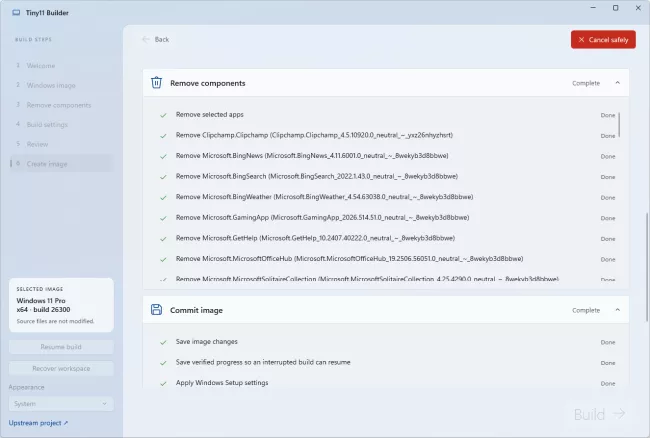This screenshot has width=650, height=438.
Task: Click Remove Microsoft.MicrosoftOfficeHub row text
Action: click(349, 259)
